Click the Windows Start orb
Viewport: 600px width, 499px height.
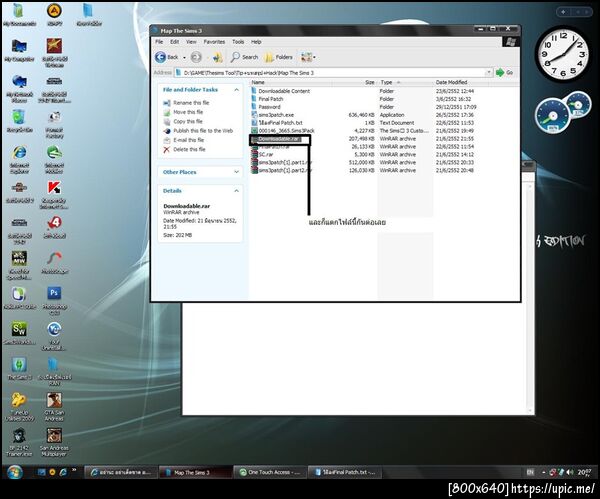[15, 472]
